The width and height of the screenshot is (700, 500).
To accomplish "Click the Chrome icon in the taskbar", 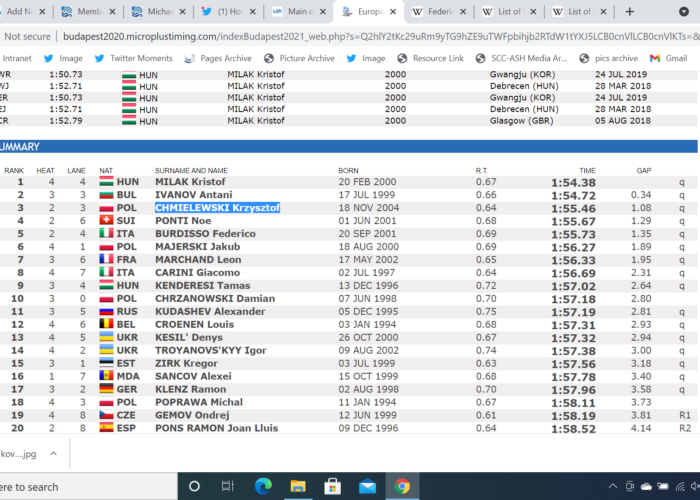I will 402,487.
